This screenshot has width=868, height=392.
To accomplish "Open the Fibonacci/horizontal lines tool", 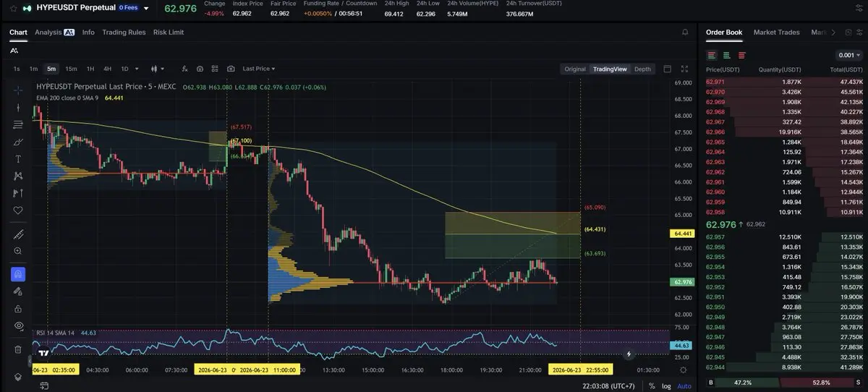I will coord(18,124).
